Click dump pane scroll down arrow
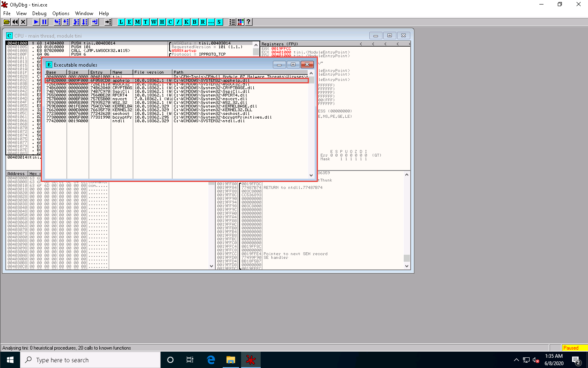 click(x=212, y=266)
